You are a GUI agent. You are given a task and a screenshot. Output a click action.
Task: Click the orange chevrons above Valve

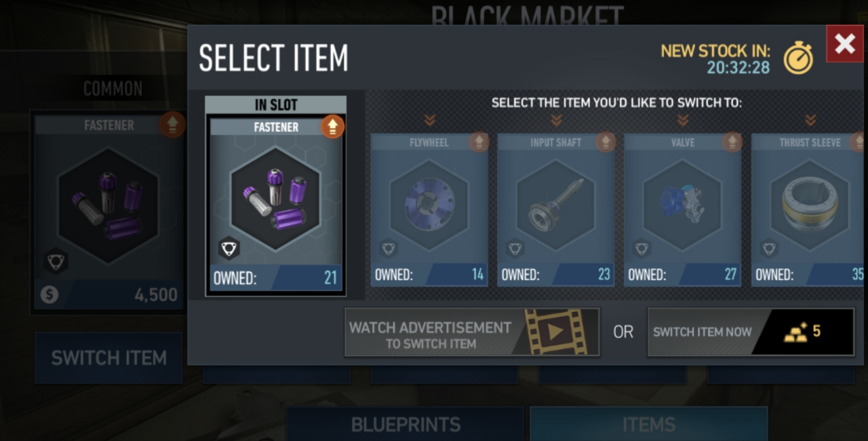click(x=683, y=120)
